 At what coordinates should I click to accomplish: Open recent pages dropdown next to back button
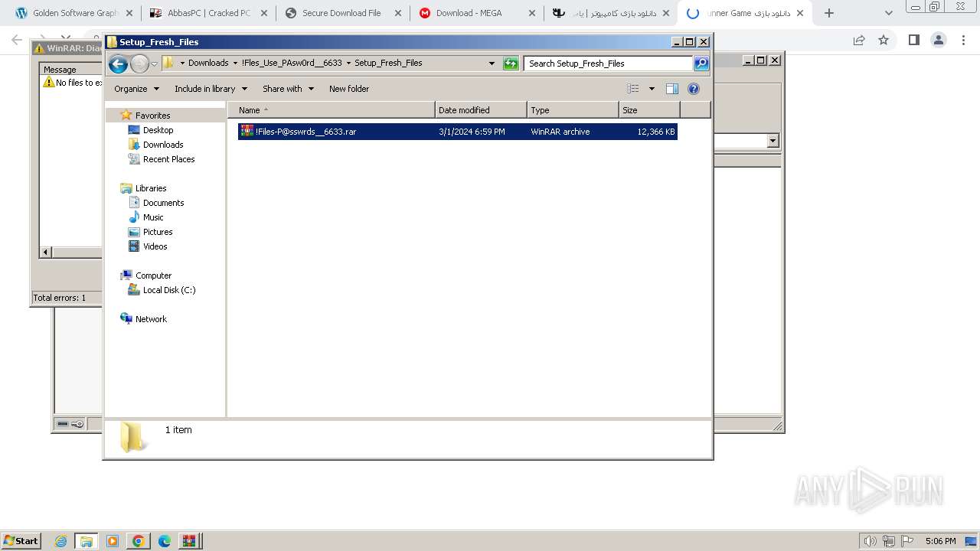click(x=154, y=64)
